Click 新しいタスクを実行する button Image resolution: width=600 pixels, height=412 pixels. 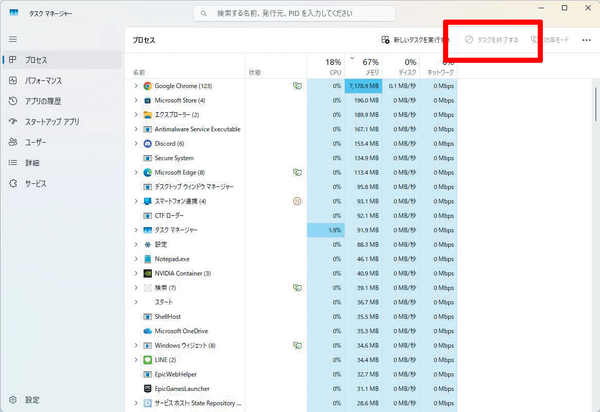[415, 40]
